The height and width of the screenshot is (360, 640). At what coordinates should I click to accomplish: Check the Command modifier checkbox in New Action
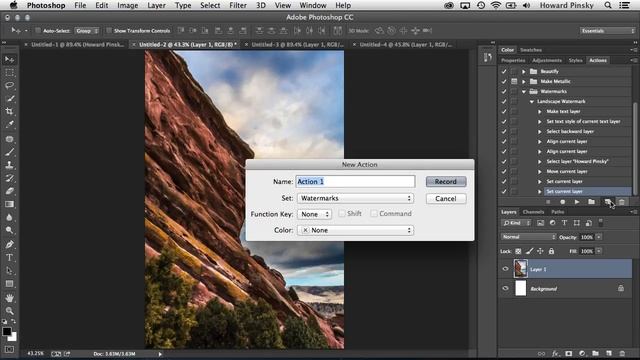click(374, 213)
